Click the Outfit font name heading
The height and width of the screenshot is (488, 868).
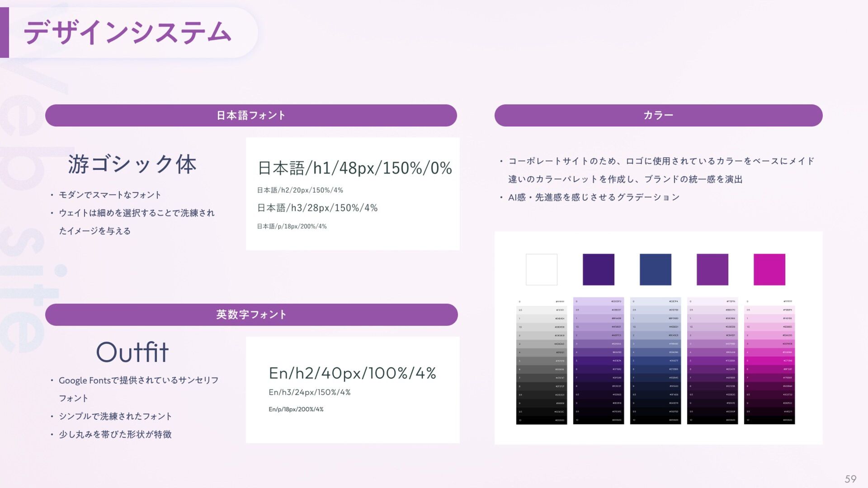[132, 352]
